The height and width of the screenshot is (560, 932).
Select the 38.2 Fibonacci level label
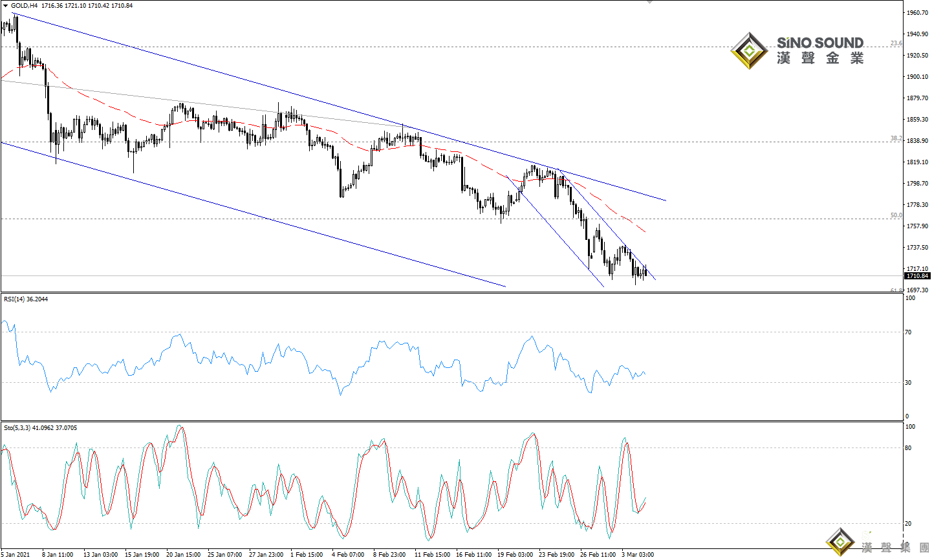pyautogui.click(x=896, y=138)
